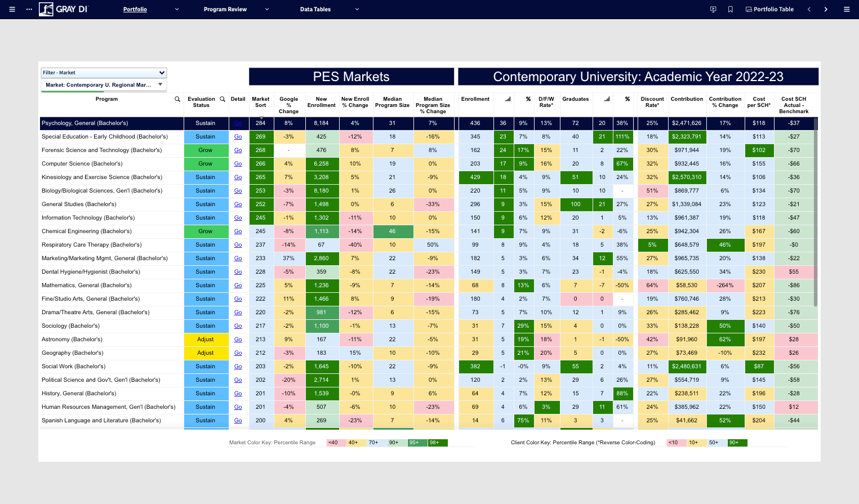Click the Cost per SCH column header
859x504 pixels.
point(759,102)
